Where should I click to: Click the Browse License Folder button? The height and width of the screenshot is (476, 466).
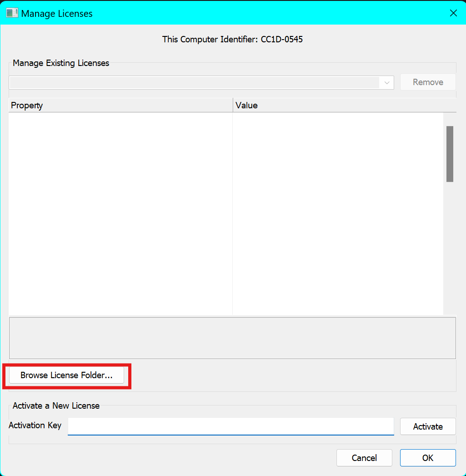click(x=66, y=375)
